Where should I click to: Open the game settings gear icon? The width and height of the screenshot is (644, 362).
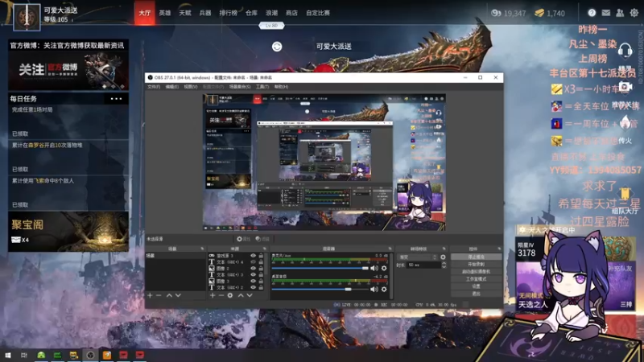(x=634, y=13)
